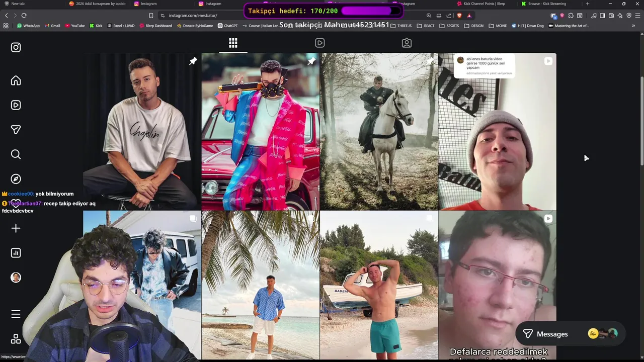Viewport: 644px width, 362px height.
Task: Open Explore compass icon
Action: 16,179
